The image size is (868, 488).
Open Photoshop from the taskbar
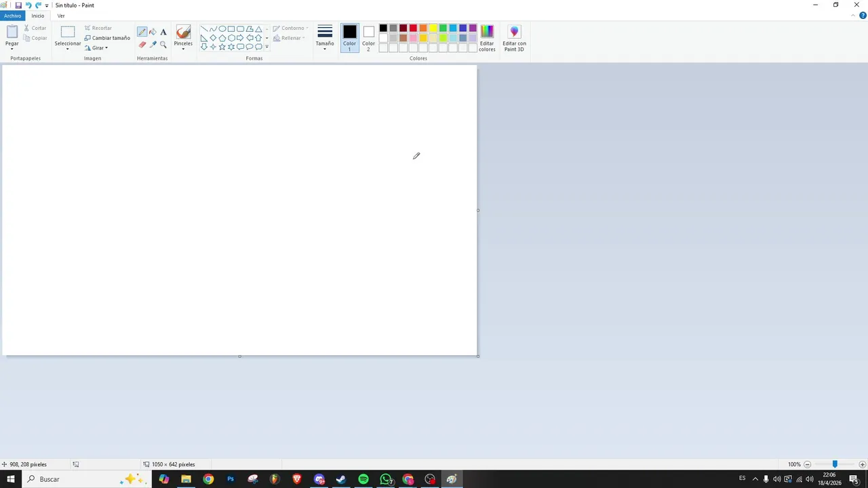pos(231,479)
